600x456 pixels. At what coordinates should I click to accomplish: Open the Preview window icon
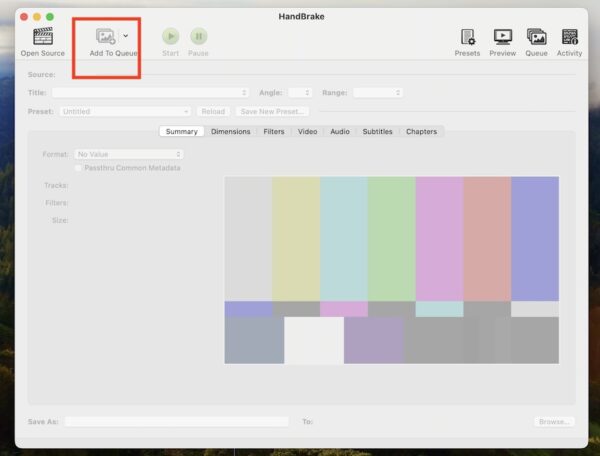(502, 36)
